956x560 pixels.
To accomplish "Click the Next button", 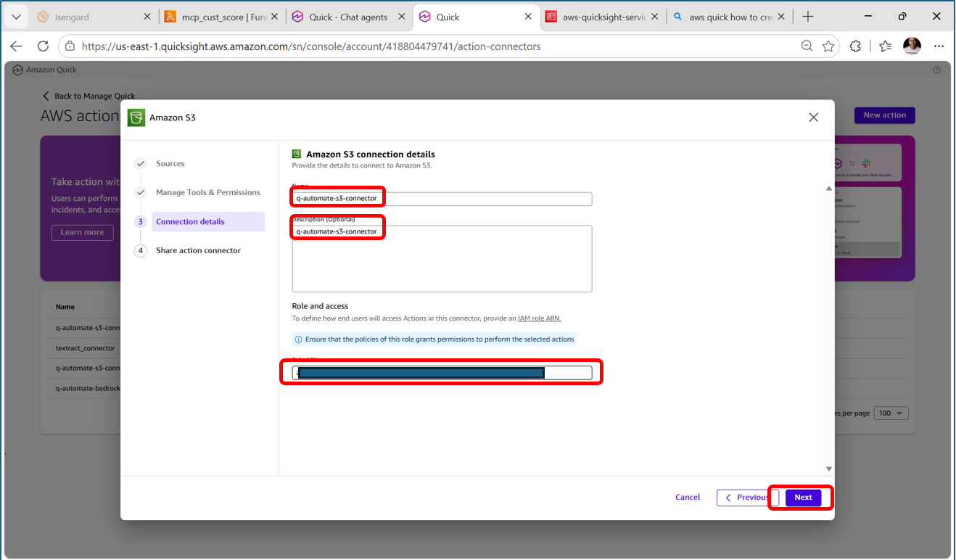I will 803,498.
